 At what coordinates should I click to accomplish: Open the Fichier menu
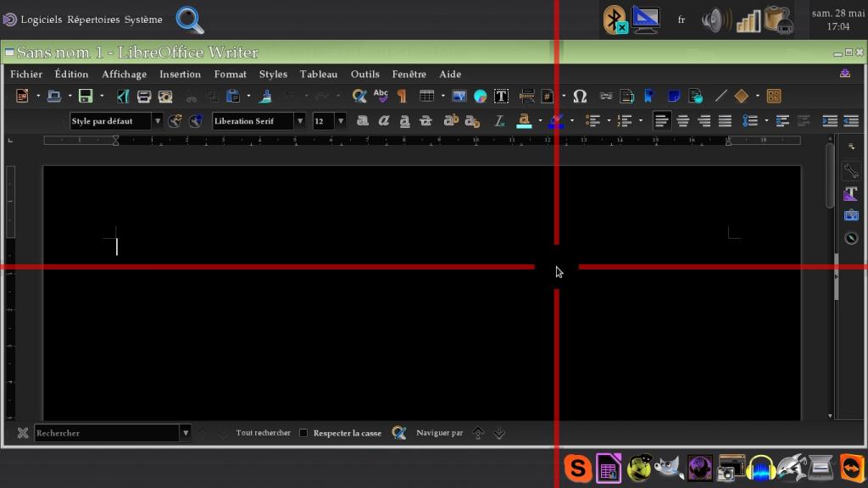[x=26, y=75]
